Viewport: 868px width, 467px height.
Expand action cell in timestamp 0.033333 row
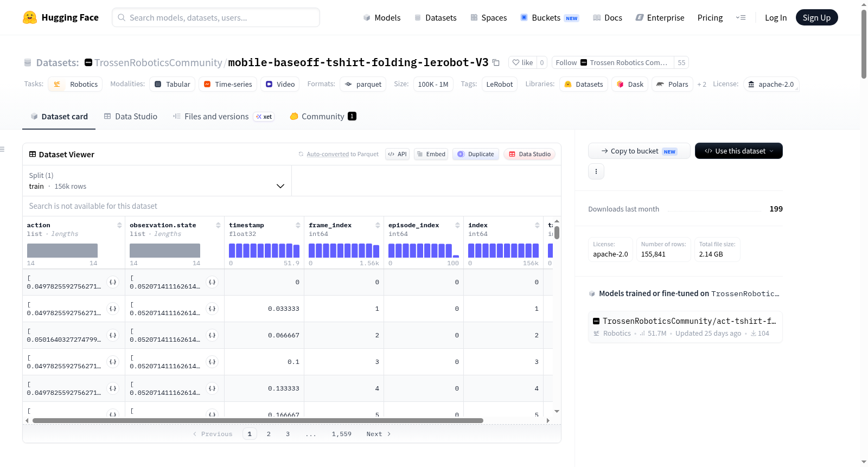pos(113,309)
